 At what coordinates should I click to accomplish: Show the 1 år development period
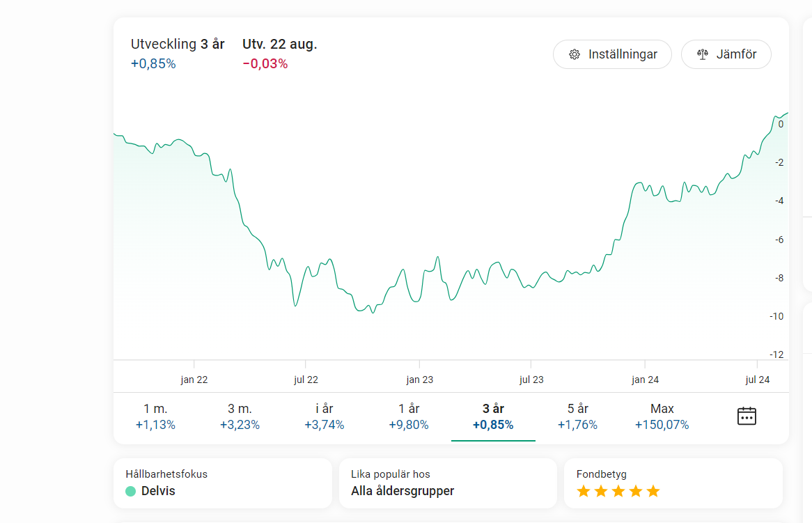click(409, 416)
